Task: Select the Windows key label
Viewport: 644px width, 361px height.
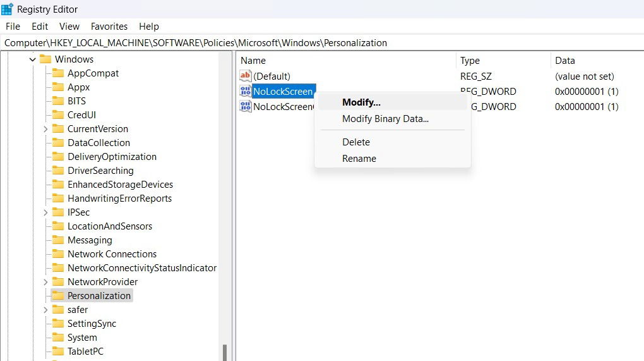Action: (x=74, y=59)
